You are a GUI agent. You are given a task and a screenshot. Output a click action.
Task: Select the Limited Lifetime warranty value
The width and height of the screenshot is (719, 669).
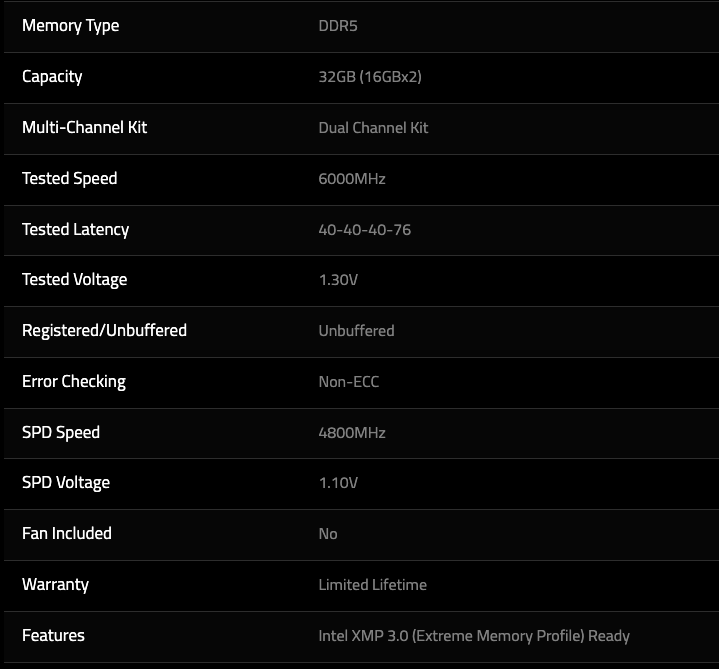pyautogui.click(x=373, y=585)
